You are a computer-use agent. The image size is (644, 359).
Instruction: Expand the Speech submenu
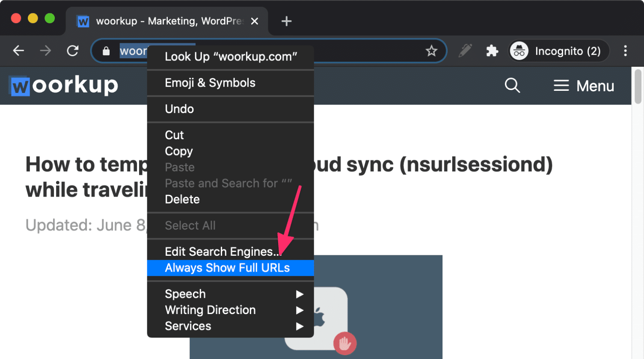(231, 294)
